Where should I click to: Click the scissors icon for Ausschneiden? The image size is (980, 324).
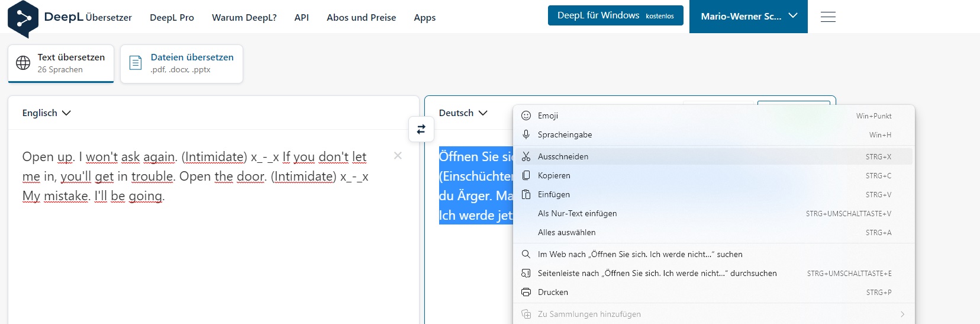click(526, 157)
